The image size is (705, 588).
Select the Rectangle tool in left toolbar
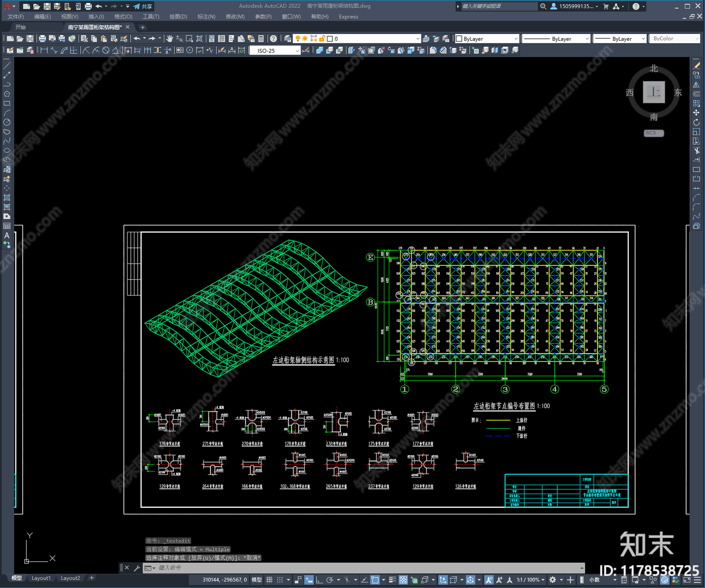tap(7, 104)
